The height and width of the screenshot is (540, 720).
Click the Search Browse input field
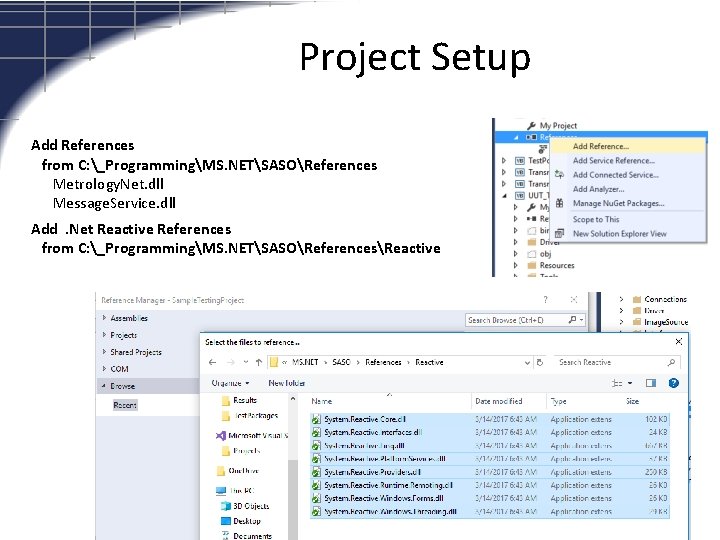click(x=516, y=320)
